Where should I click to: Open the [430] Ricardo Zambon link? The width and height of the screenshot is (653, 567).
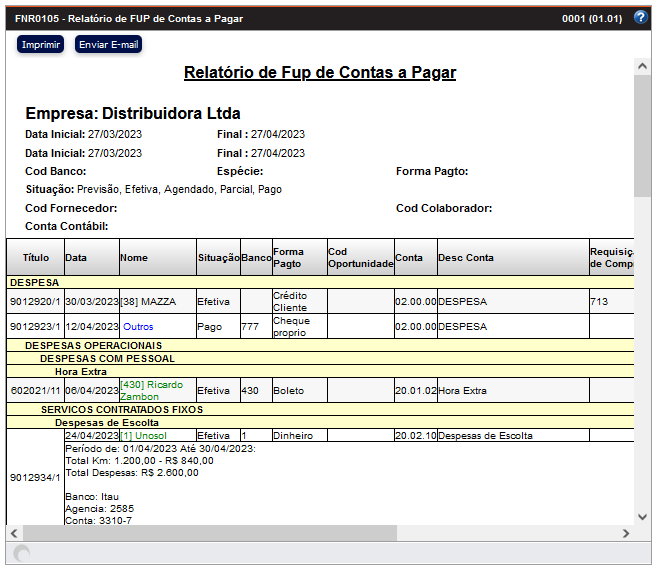click(x=151, y=390)
